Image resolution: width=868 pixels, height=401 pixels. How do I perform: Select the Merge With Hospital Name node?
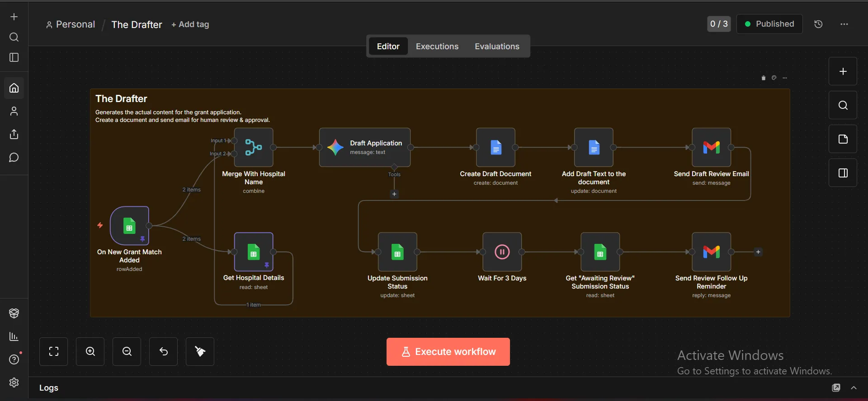click(x=254, y=147)
